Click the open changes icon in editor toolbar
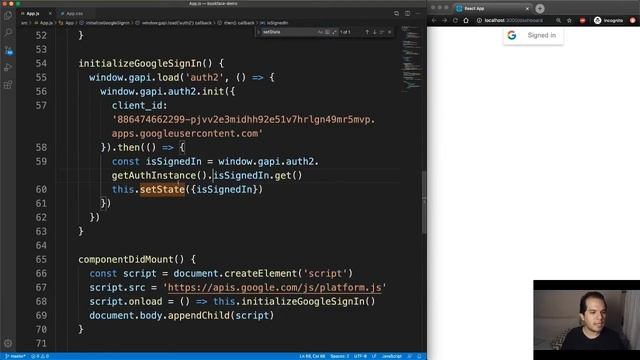 pyautogui.click(x=396, y=13)
